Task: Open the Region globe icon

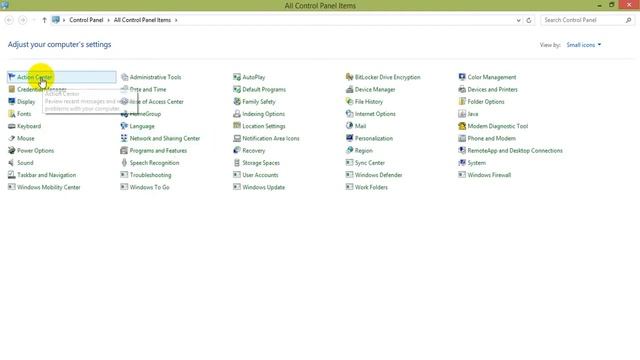Action: click(349, 151)
